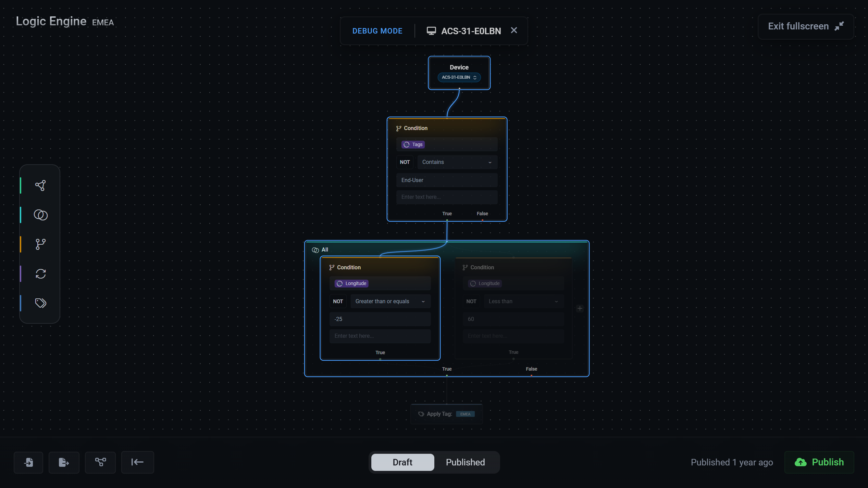
Task: Toggle NOT on the Greater than or equals condition
Action: pos(338,301)
